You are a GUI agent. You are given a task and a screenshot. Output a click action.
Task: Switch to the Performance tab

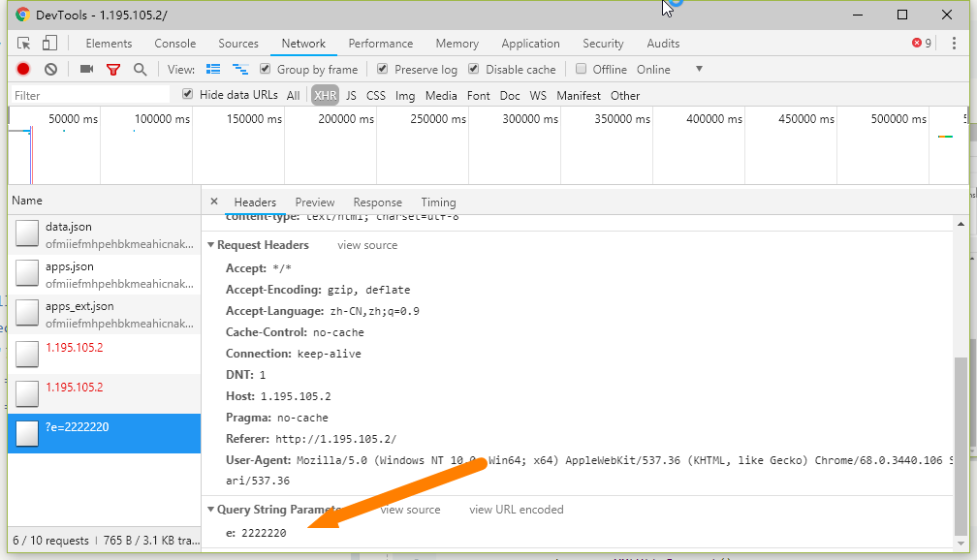pyautogui.click(x=381, y=43)
